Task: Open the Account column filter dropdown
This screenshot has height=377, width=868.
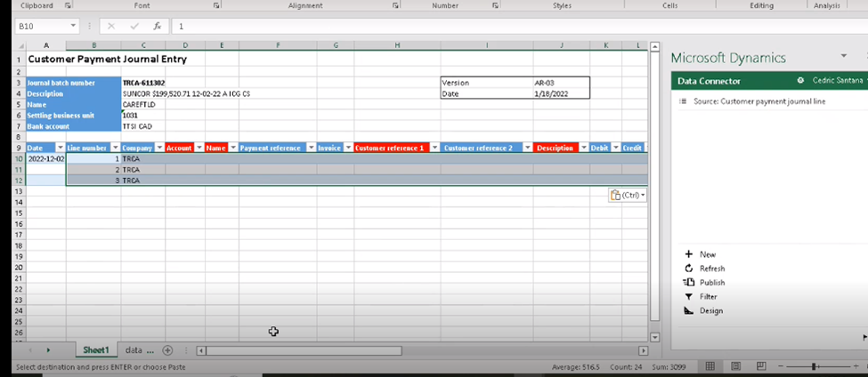Action: tap(199, 148)
